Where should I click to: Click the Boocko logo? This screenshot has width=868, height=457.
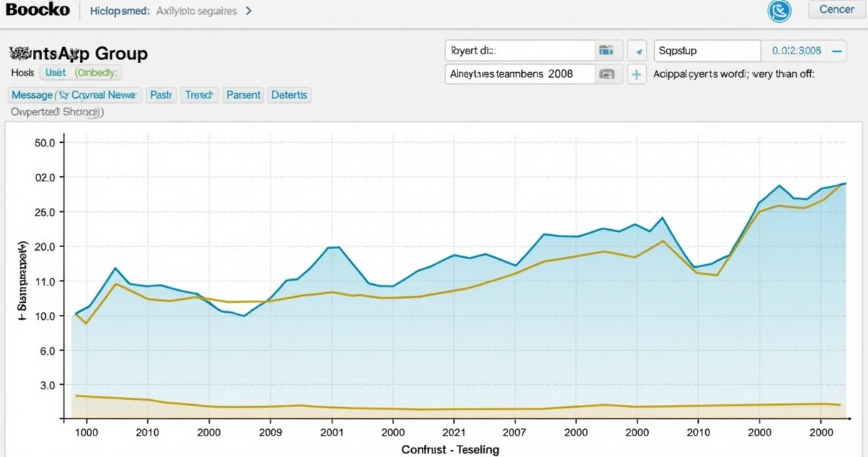pyautogui.click(x=38, y=9)
